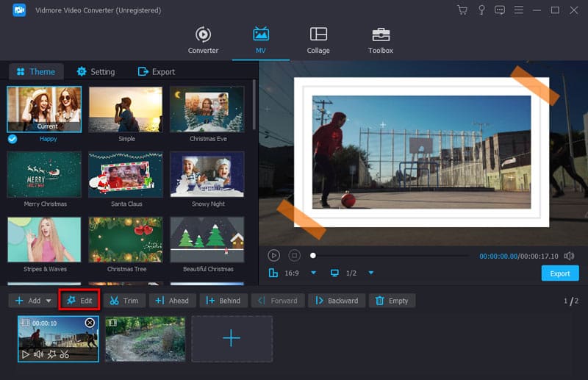Click the Trim button
Screen dimensions: 588x380
point(123,301)
